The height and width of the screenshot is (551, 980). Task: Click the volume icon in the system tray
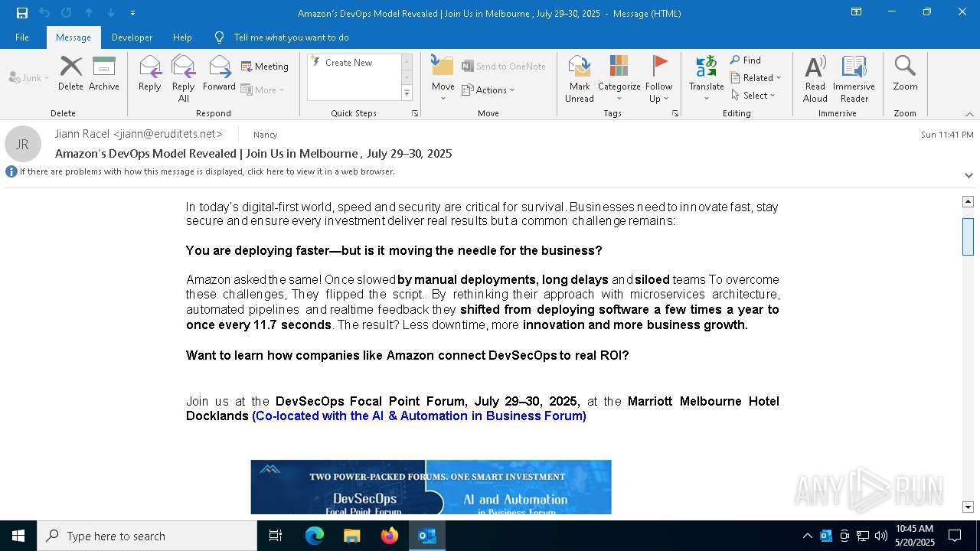(x=881, y=536)
